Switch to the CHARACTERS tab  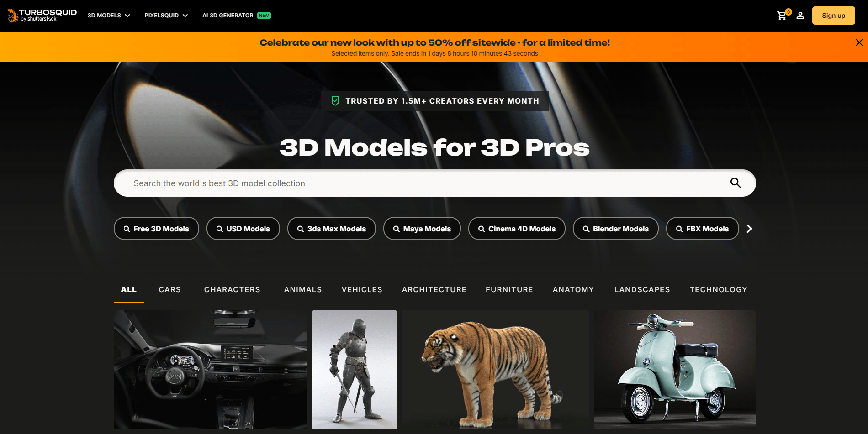[232, 290]
